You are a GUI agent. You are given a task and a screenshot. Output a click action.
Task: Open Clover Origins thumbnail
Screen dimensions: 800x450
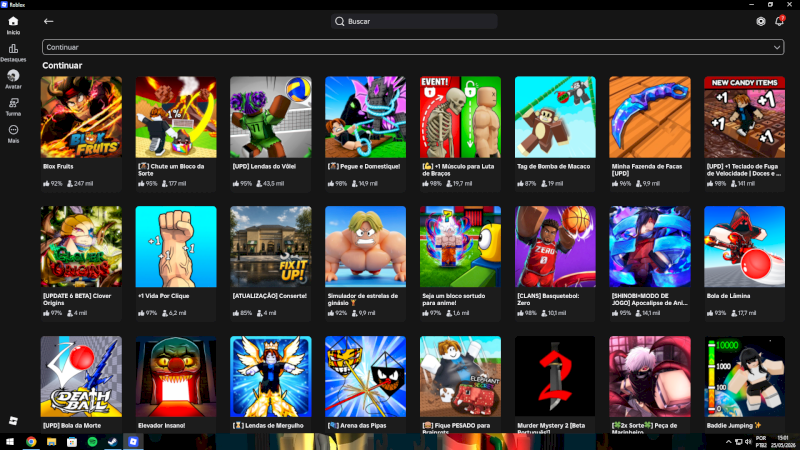[x=81, y=246]
